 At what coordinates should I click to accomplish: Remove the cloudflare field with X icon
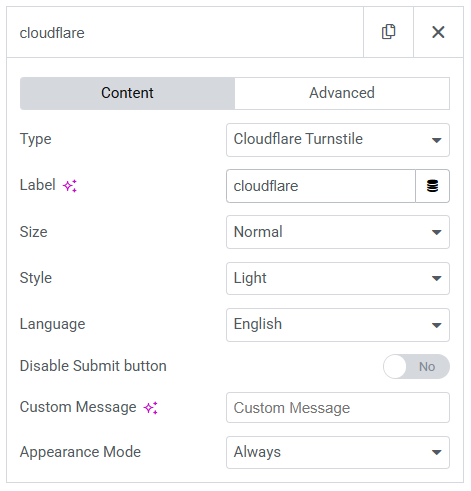click(x=438, y=32)
